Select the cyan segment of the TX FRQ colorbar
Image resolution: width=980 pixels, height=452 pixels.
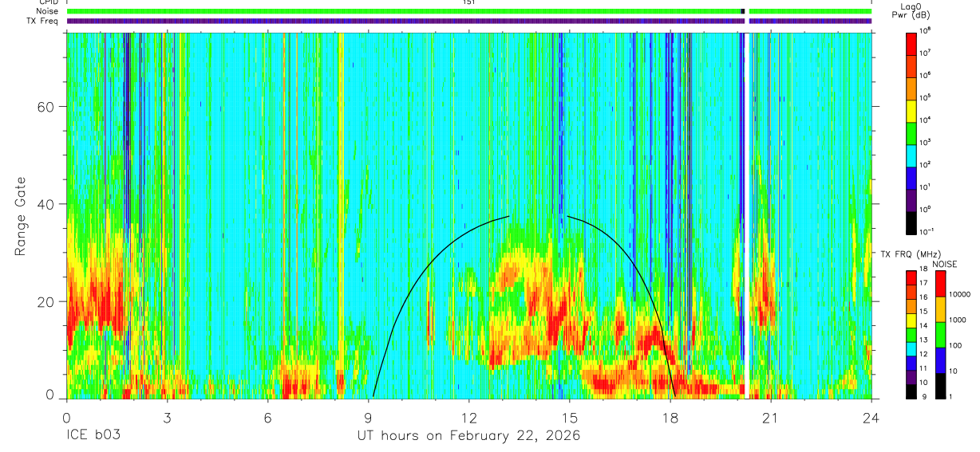(x=911, y=348)
